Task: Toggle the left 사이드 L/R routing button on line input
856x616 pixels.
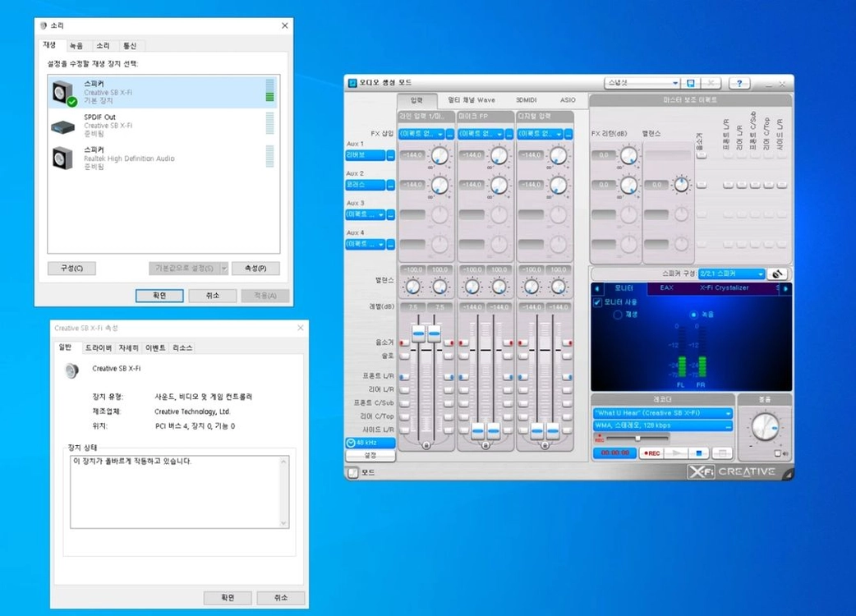Action: (x=404, y=430)
